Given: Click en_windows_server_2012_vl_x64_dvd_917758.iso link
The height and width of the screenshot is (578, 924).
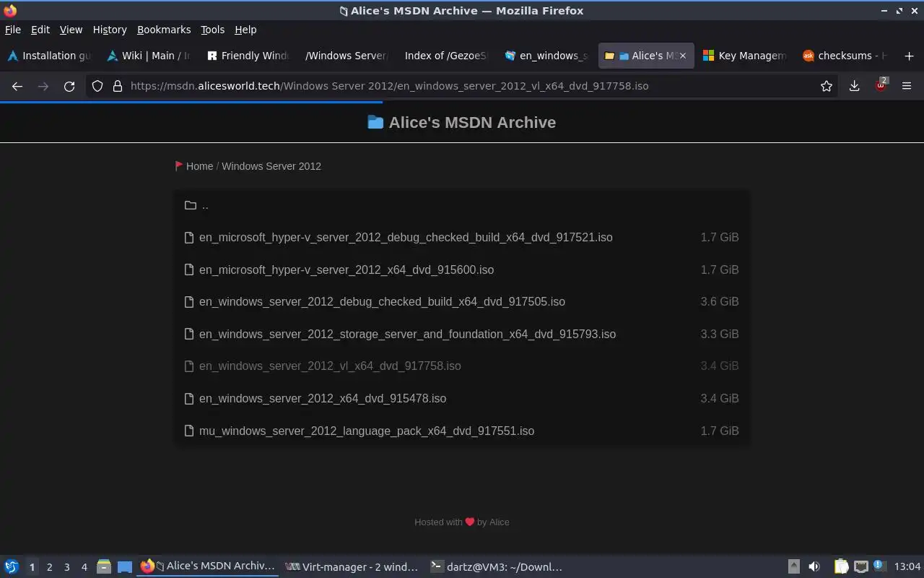Looking at the screenshot, I should 330,366.
